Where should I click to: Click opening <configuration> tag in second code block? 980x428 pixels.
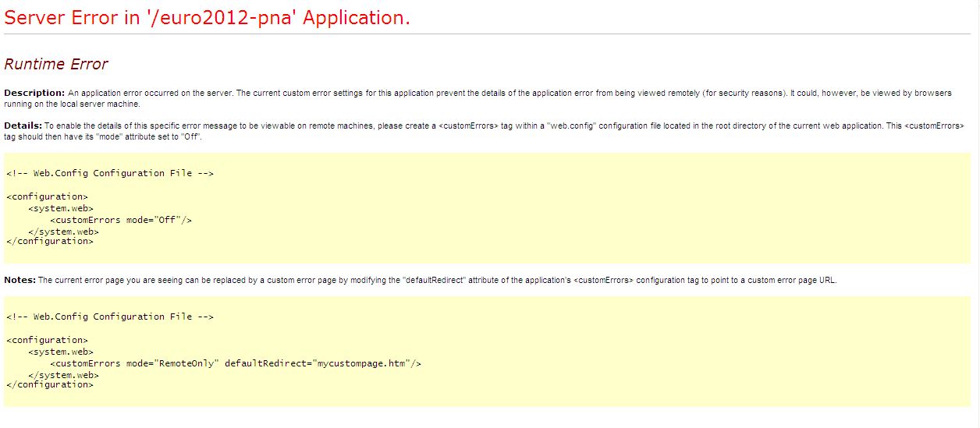[47, 340]
